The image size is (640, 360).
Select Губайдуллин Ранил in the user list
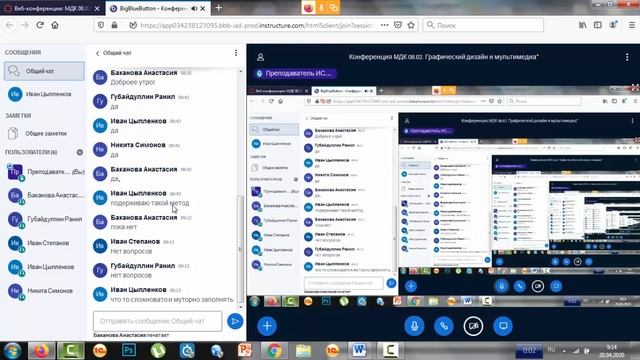pyautogui.click(x=45, y=219)
